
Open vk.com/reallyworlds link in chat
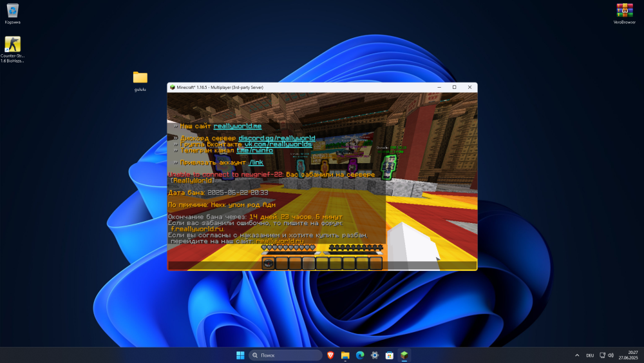(278, 144)
